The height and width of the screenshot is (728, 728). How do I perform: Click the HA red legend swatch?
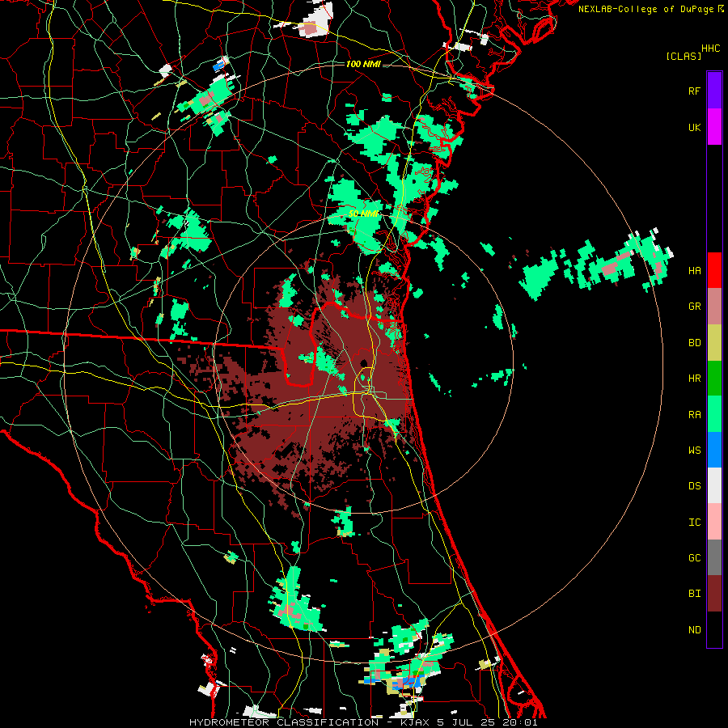pos(714,270)
